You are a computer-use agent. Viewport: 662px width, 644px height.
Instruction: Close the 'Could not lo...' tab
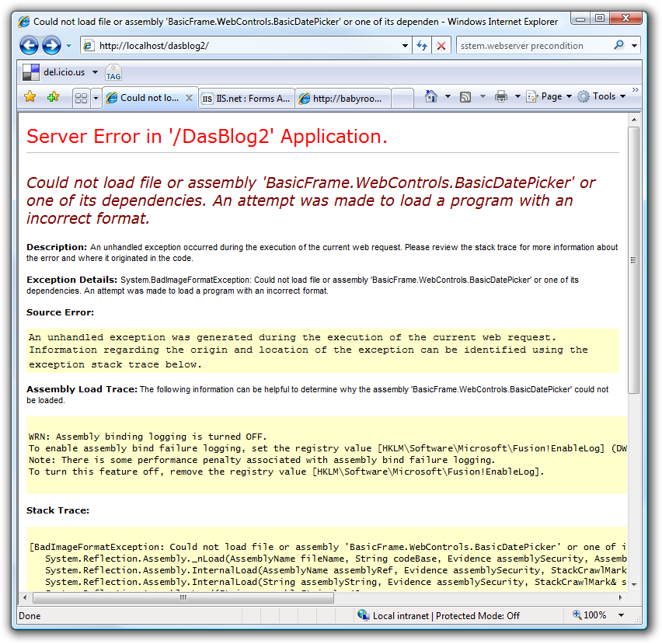coord(189,98)
